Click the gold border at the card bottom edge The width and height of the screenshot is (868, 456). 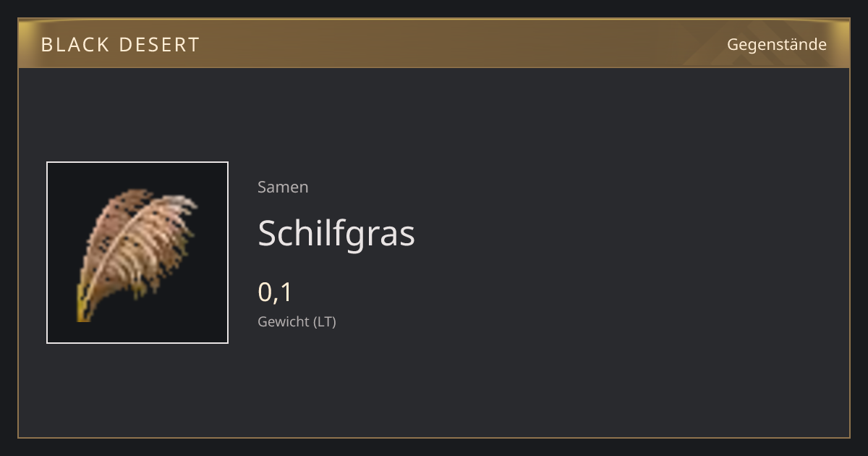[434, 437]
